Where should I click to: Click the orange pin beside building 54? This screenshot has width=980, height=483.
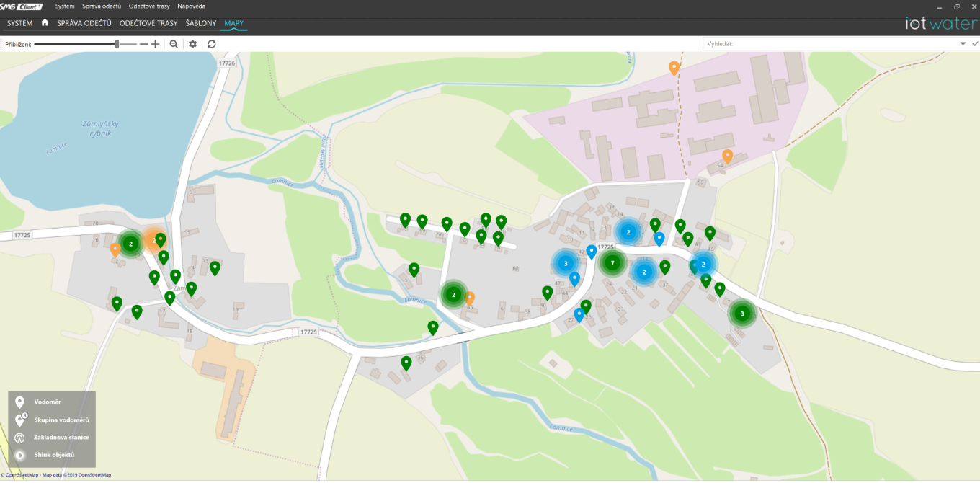click(727, 155)
